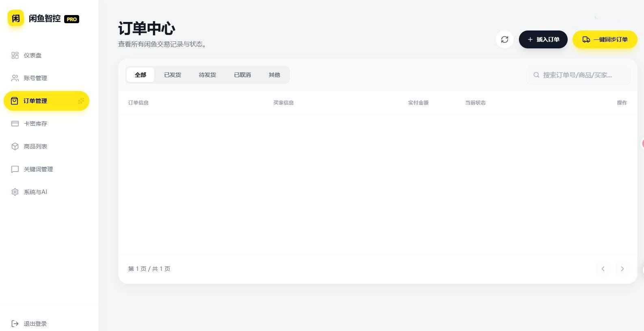This screenshot has height=331, width=644.
Task: Click the 关键词管理 chat bubble icon
Action: [15, 169]
